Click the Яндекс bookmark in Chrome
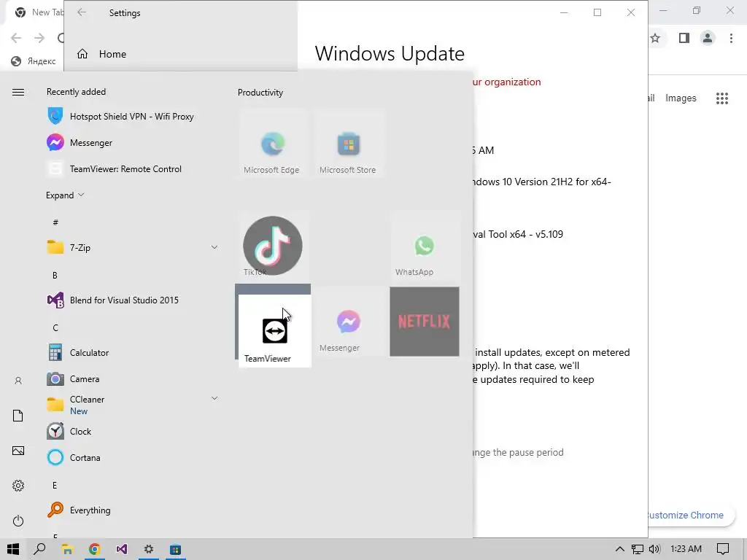Image resolution: width=747 pixels, height=560 pixels. (34, 61)
